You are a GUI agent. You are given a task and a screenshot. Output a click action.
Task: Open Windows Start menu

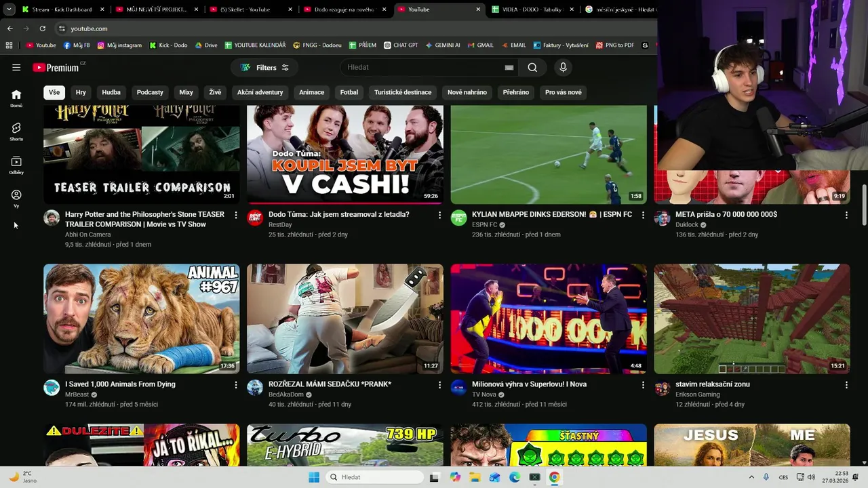tap(314, 477)
